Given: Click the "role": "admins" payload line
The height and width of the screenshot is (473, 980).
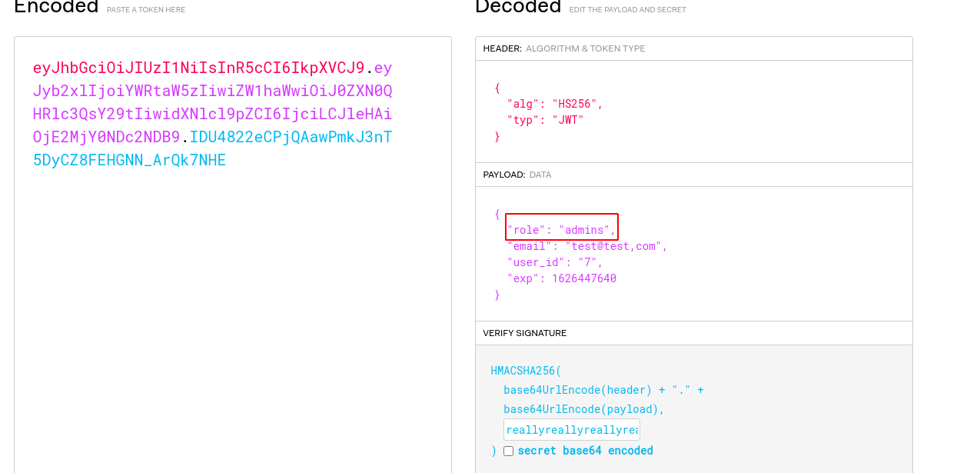Looking at the screenshot, I should (x=561, y=230).
